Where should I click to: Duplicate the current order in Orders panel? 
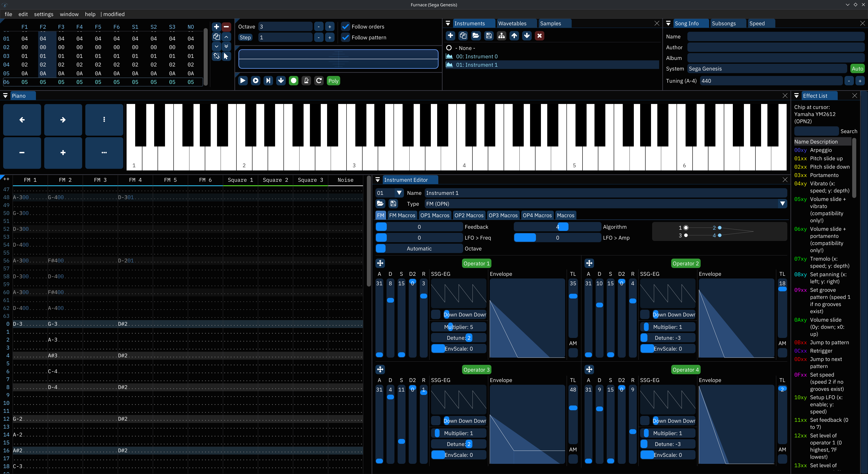pos(216,37)
